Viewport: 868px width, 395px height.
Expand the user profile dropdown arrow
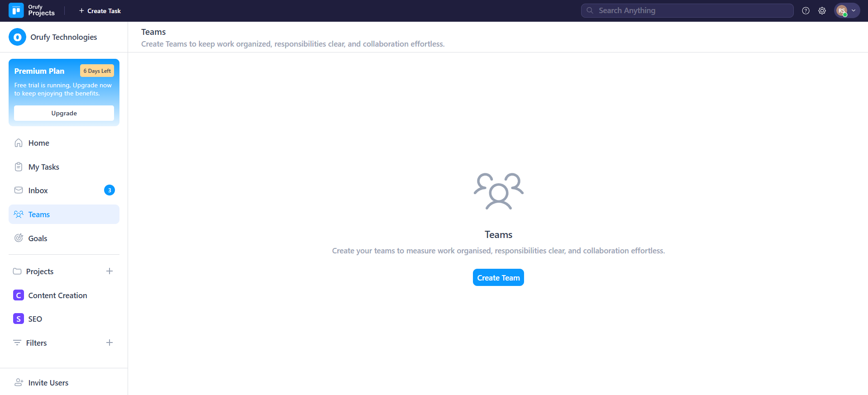click(x=854, y=11)
